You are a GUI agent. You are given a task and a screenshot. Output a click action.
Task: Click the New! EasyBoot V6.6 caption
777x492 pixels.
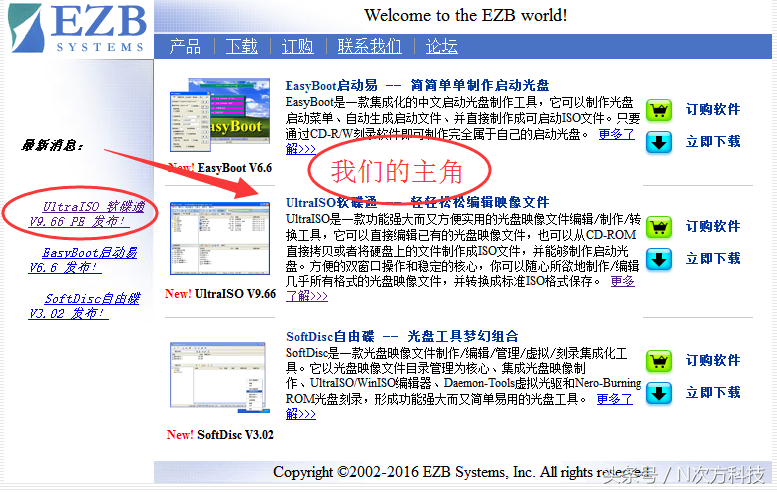(x=220, y=168)
